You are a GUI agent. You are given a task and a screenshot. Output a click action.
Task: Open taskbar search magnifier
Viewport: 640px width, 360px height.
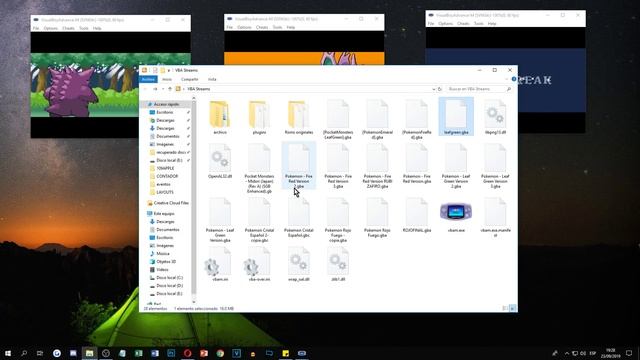(x=24, y=353)
